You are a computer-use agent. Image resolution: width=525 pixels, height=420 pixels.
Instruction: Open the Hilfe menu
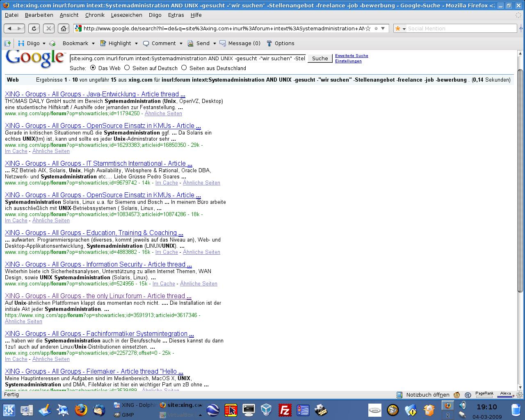pyautogui.click(x=196, y=15)
